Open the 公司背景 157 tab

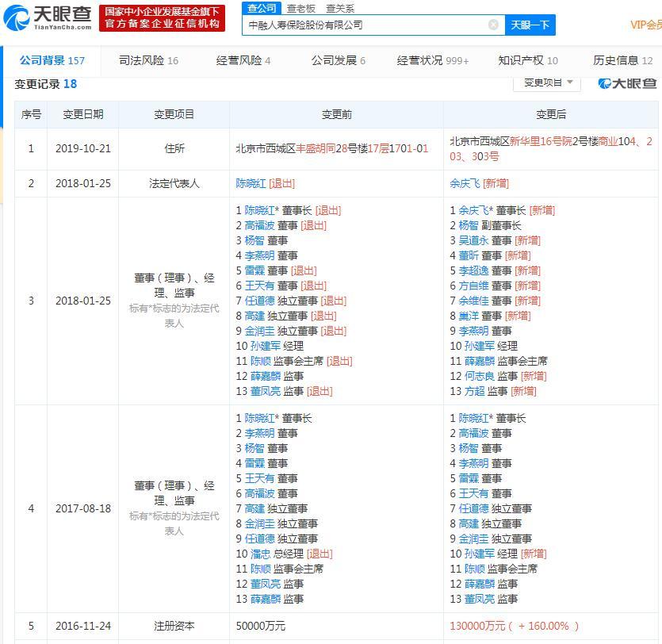click(52, 61)
